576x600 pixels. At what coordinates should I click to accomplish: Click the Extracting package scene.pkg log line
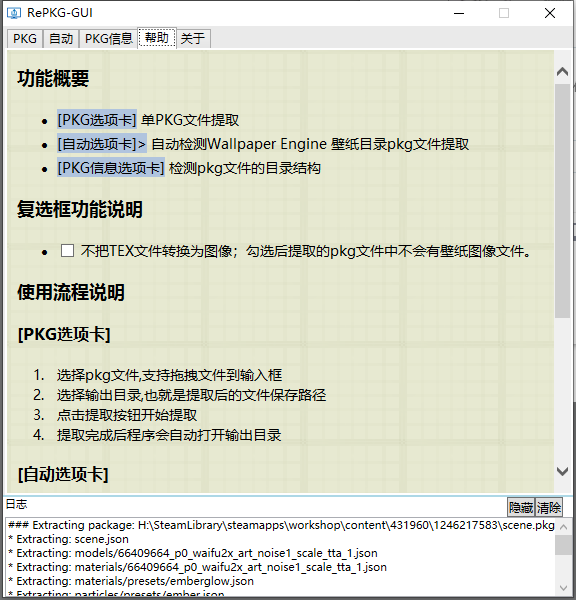click(x=281, y=525)
